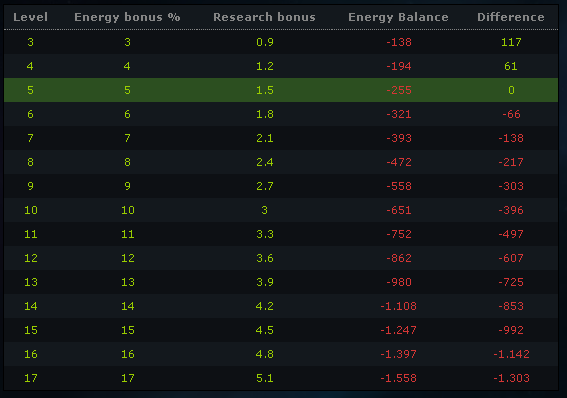Viewport: 567px width, 398px height.
Task: Click the Research bonus value 3.3
Action: pyautogui.click(x=265, y=234)
